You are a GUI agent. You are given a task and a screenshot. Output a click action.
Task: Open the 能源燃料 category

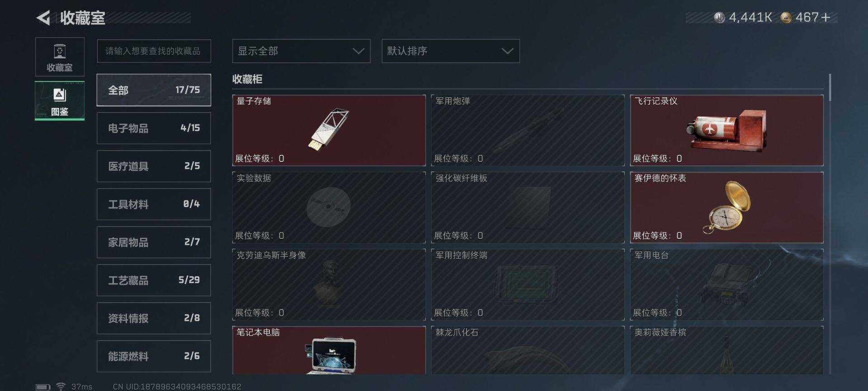(154, 356)
